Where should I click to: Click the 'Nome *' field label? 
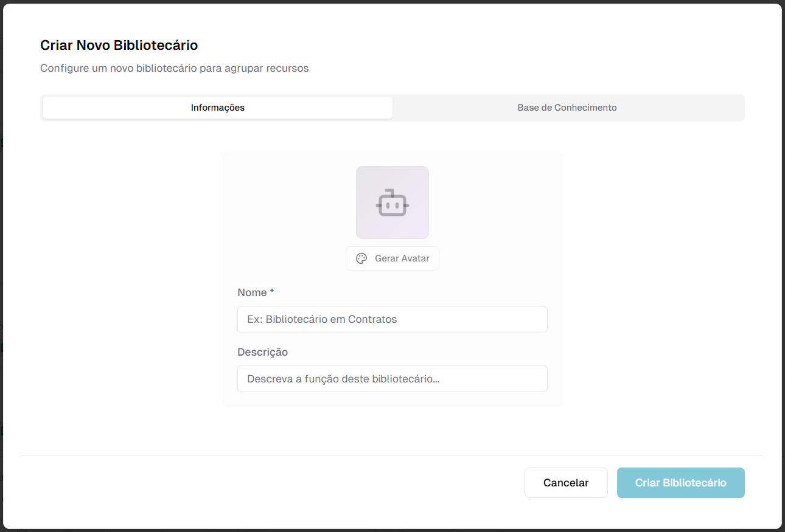point(256,292)
